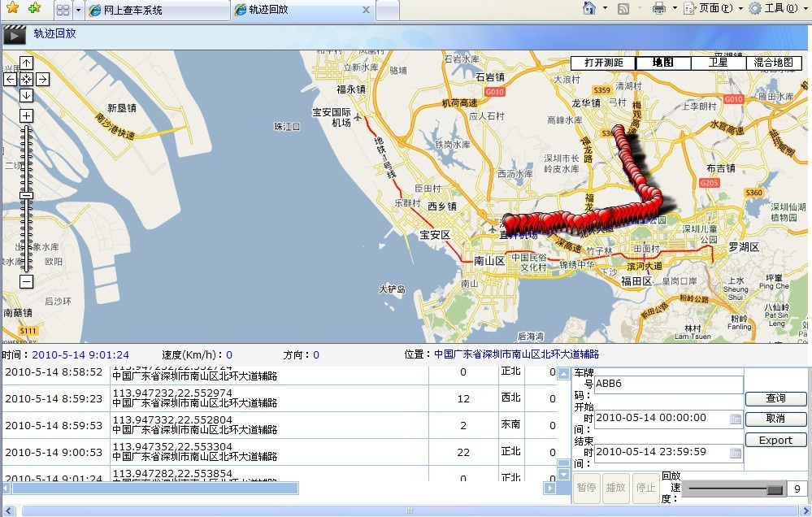The height and width of the screenshot is (517, 812).
Task: Select track row 2010-5-14 8:59:23
Action: pos(280,398)
